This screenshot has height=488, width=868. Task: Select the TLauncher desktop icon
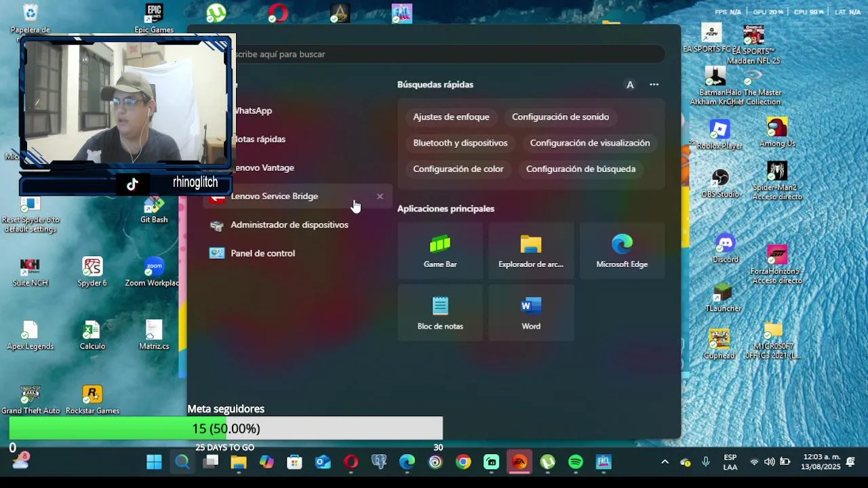[x=724, y=298]
